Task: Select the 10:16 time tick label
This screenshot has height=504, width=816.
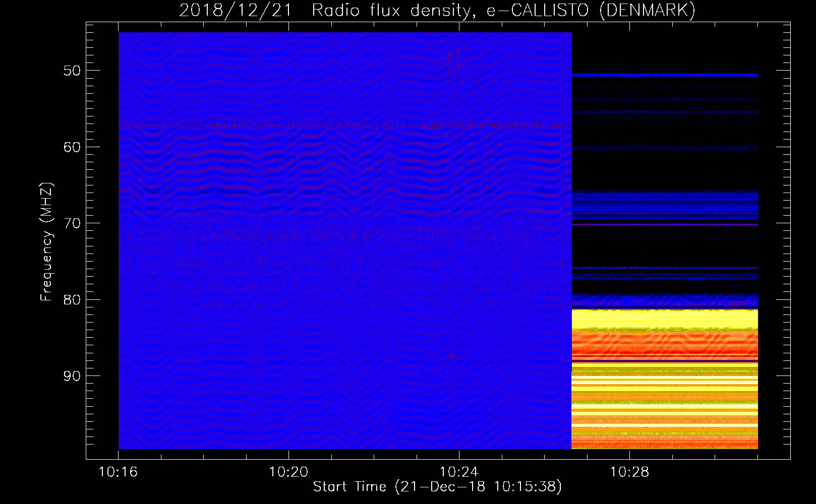Action: coord(119,472)
